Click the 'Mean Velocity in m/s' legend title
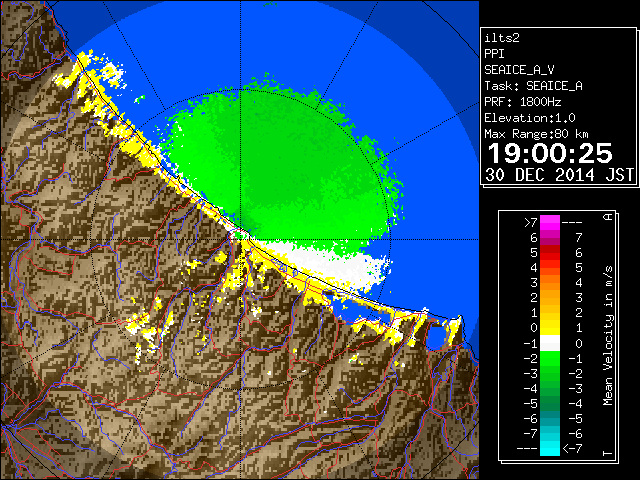The image size is (640, 480). click(x=608, y=336)
